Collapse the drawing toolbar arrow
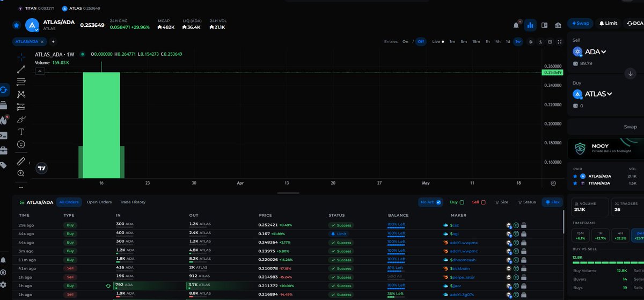The image size is (644, 300). [30, 163]
